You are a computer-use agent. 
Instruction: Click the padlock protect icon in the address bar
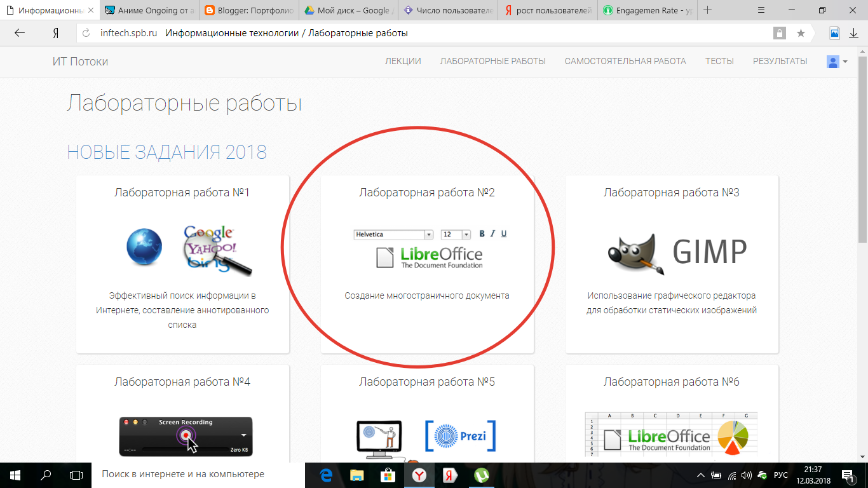pos(779,33)
